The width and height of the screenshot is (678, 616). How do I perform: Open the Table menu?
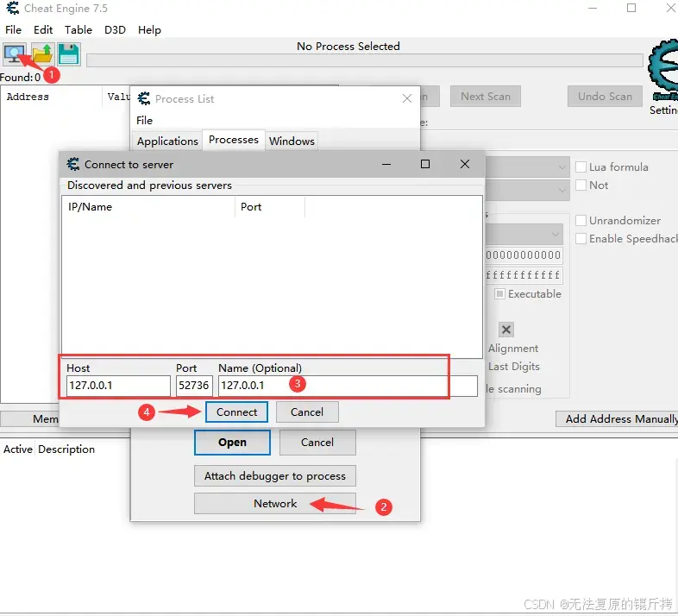(x=78, y=30)
